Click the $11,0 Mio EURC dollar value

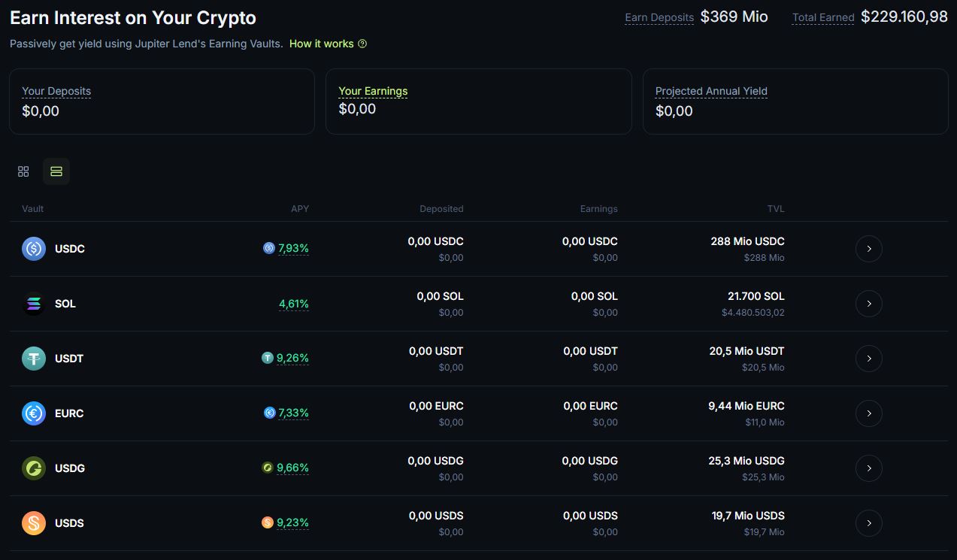point(765,422)
